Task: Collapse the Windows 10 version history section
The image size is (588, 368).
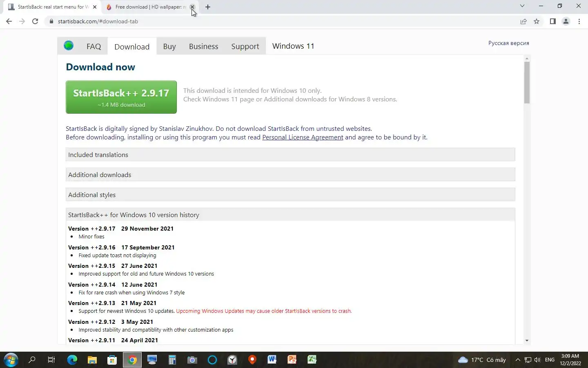Action: pos(290,215)
